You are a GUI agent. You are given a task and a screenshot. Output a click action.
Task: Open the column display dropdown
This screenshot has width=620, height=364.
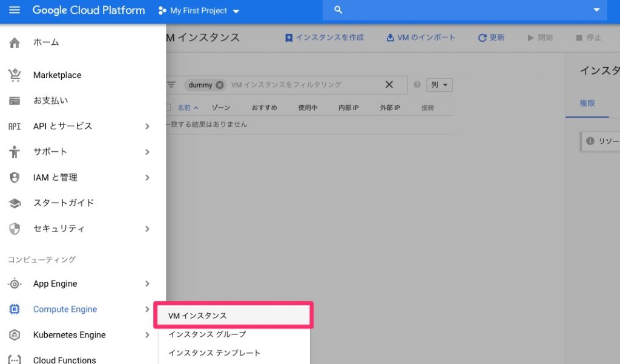point(439,85)
